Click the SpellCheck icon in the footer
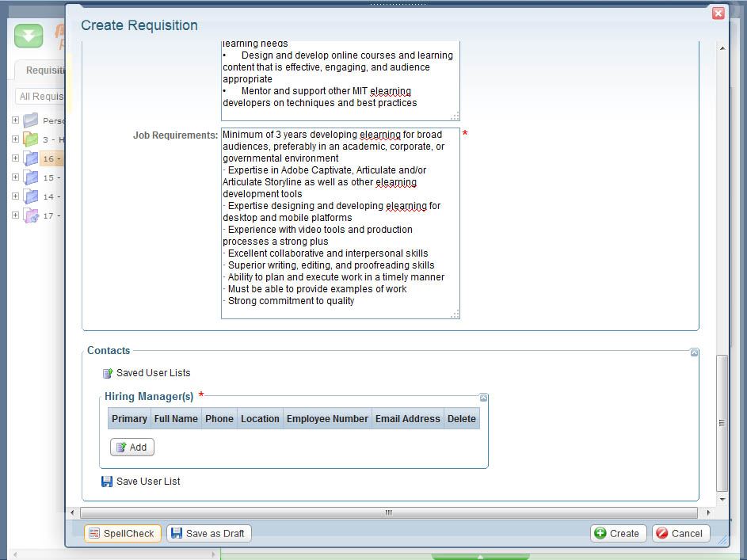Viewport: 747px width, 560px height. 94,534
